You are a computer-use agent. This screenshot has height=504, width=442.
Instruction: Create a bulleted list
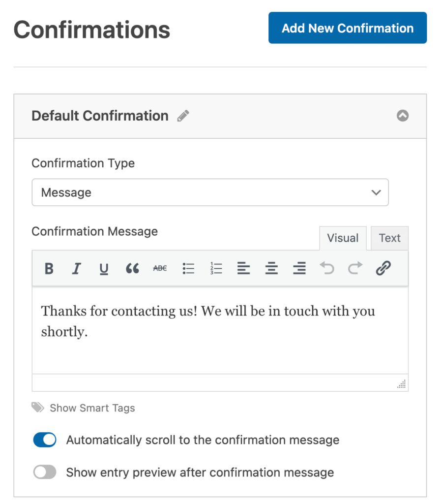point(188,268)
